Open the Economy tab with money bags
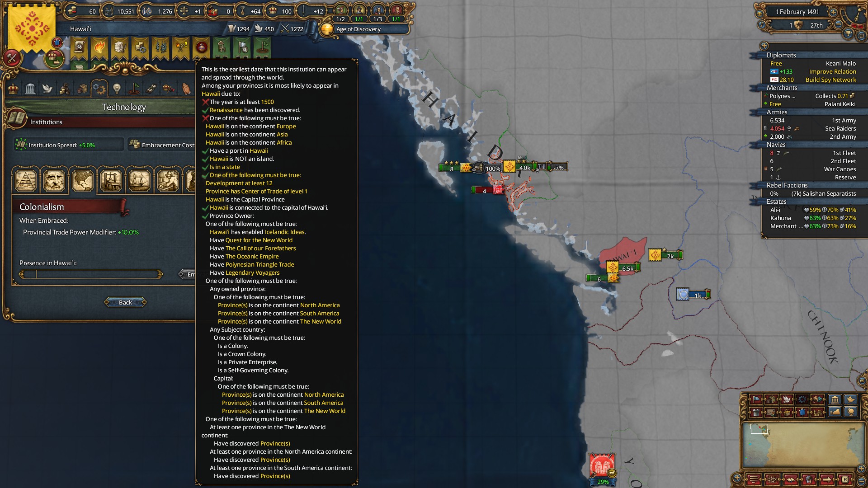This screenshot has height=488, width=868. point(65,88)
